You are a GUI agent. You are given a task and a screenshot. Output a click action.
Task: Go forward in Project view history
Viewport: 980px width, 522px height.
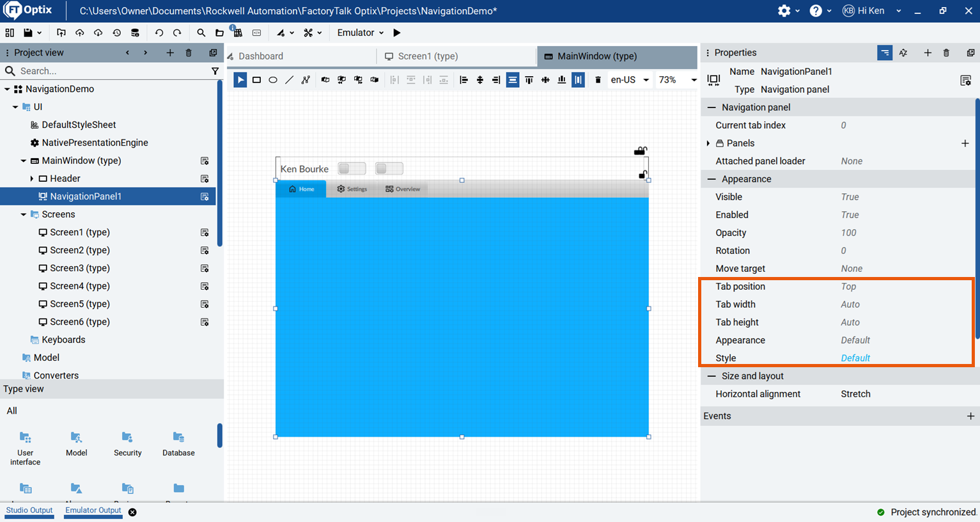point(145,52)
